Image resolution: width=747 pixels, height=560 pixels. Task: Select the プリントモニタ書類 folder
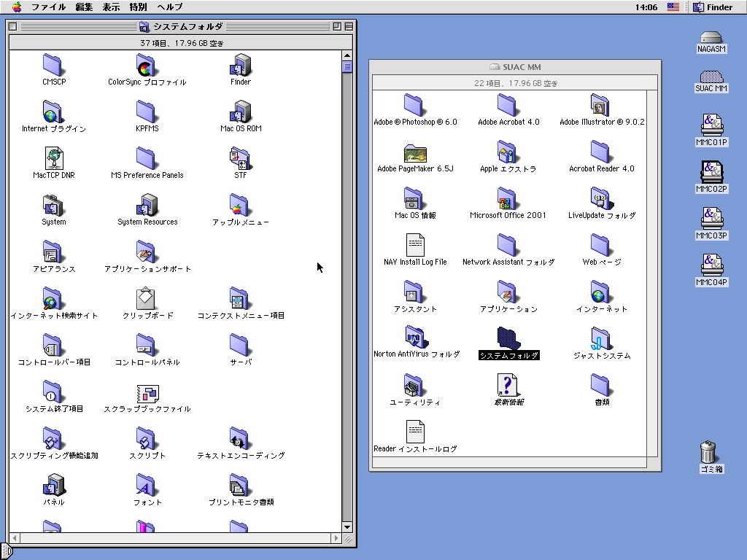pos(241,485)
